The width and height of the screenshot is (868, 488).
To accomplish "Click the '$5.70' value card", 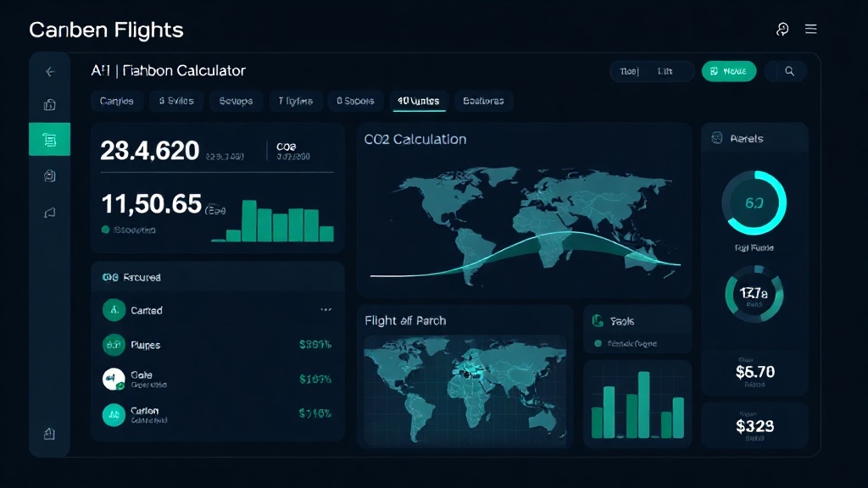I will pyautogui.click(x=754, y=372).
